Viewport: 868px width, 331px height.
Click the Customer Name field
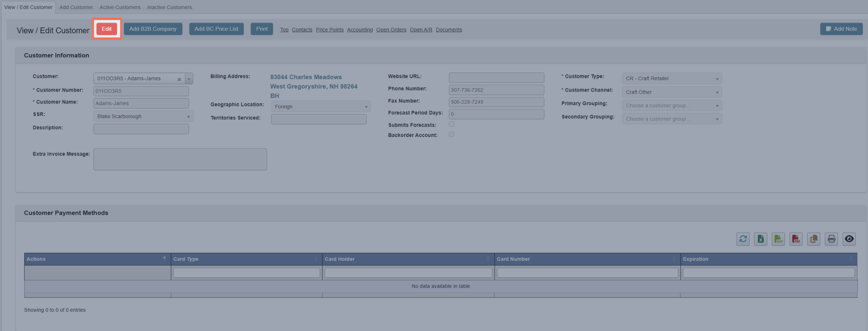[x=141, y=103]
